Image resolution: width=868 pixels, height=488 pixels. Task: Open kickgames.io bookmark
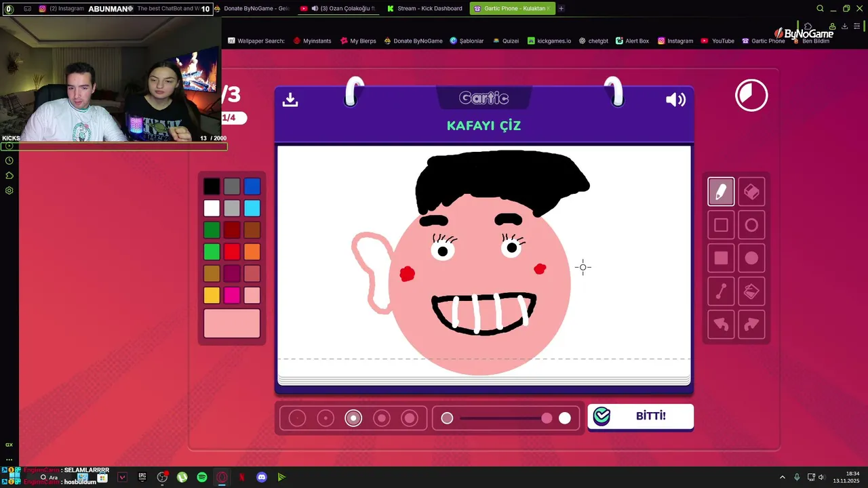[x=549, y=41]
